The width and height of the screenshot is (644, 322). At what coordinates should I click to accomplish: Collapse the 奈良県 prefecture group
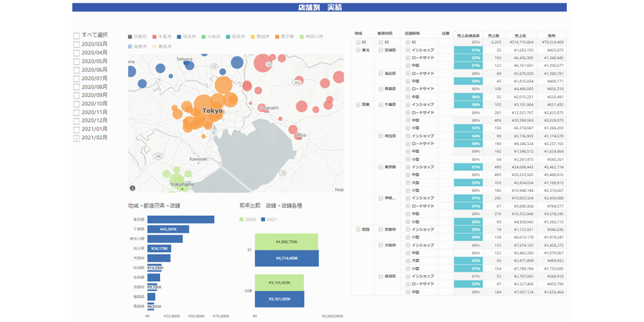point(381,276)
